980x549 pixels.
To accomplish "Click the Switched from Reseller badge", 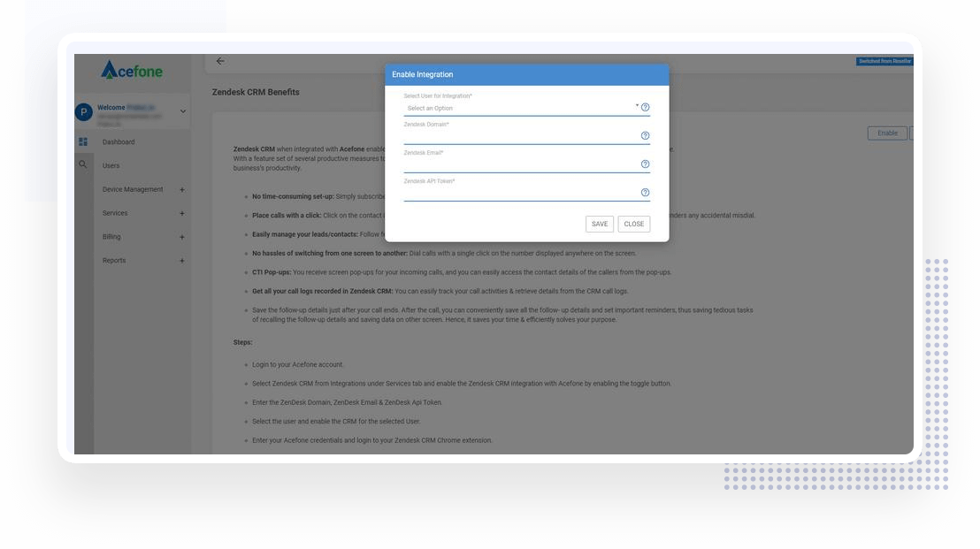I will [884, 61].
